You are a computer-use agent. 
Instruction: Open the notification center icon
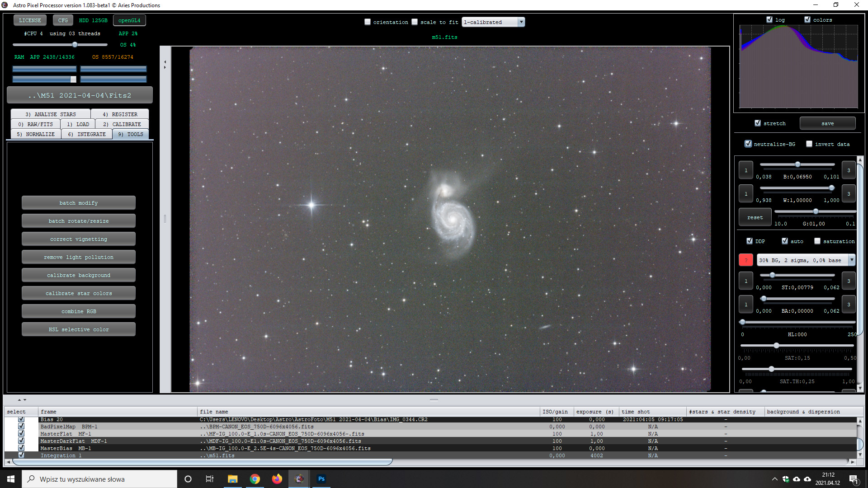854,479
